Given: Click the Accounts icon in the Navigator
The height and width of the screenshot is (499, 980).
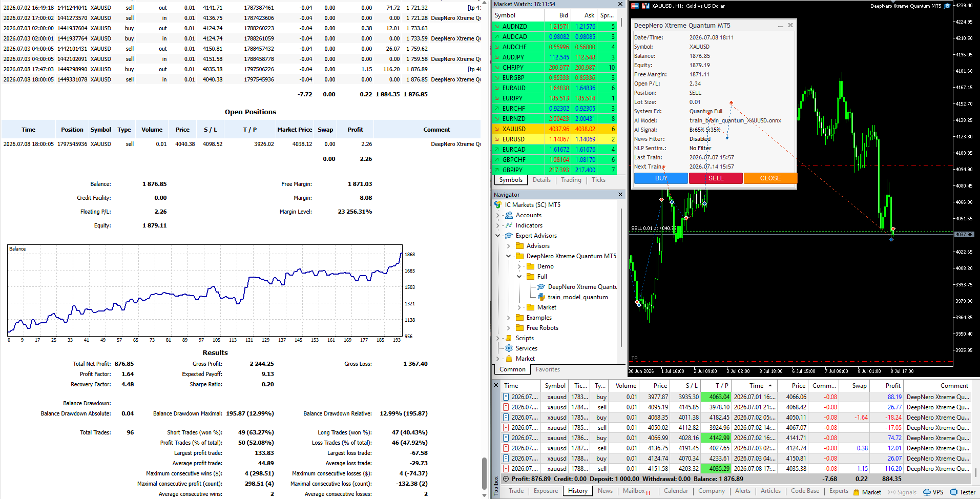Looking at the screenshot, I should [x=509, y=215].
